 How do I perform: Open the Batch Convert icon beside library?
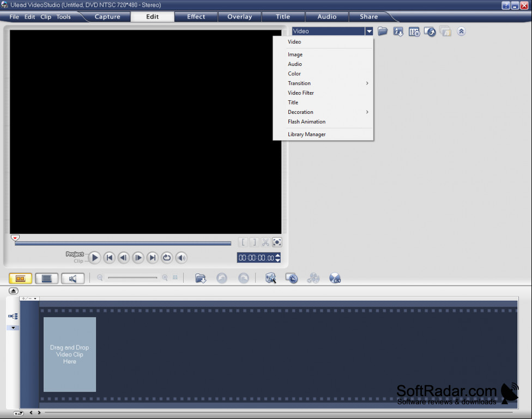[414, 32]
